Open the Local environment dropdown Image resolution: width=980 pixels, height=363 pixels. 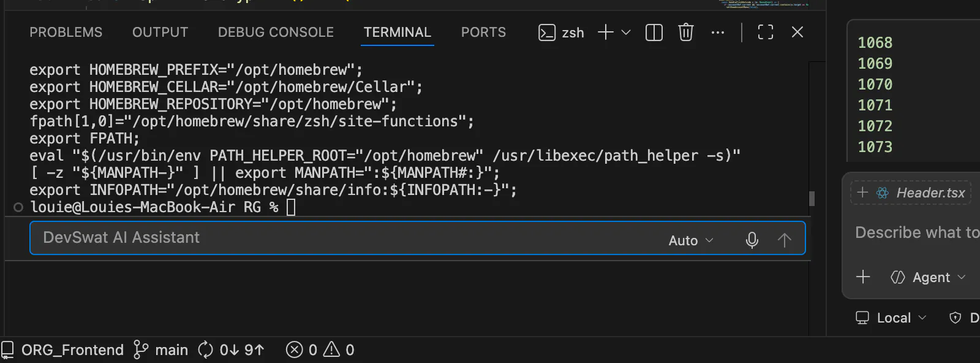[891, 318]
